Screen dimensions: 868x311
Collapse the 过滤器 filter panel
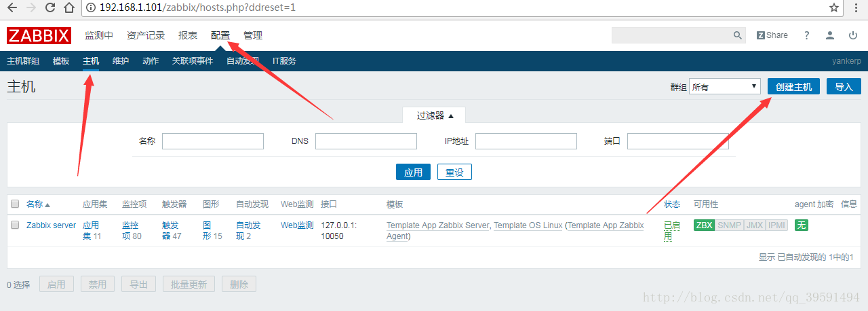click(x=435, y=115)
